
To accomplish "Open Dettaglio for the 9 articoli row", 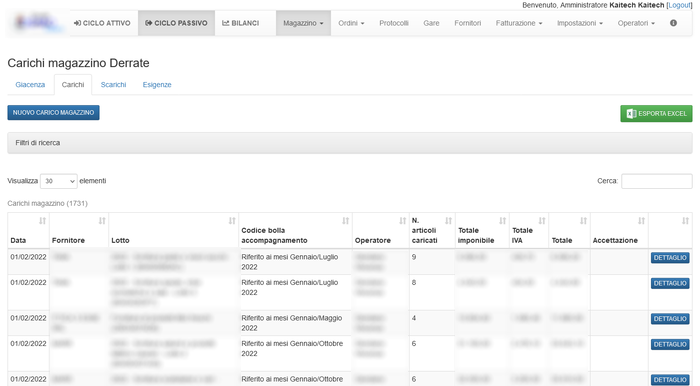I will coord(670,257).
